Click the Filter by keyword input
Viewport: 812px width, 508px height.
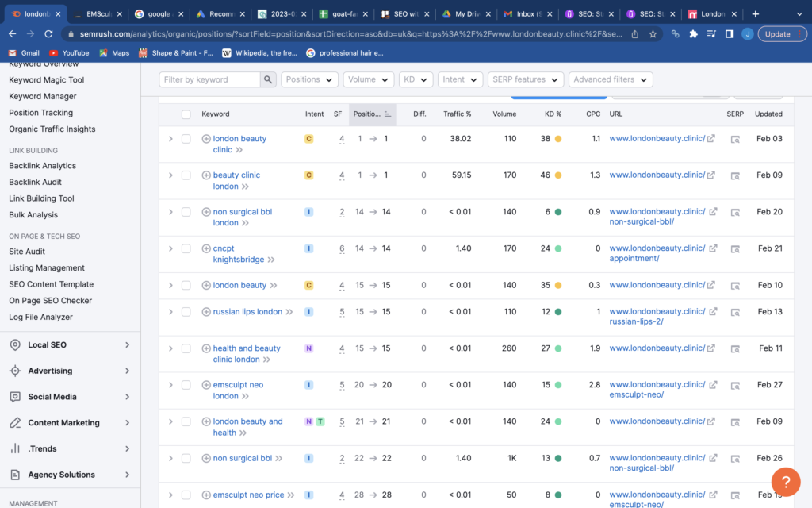click(209, 79)
